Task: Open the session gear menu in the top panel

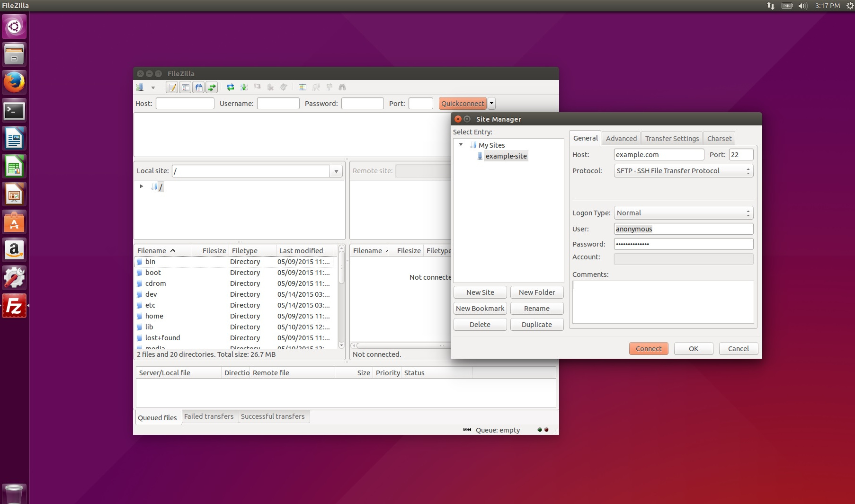Action: (x=850, y=6)
